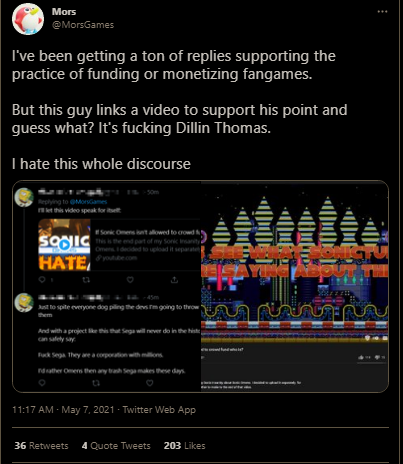Click share icon under first embedded reply
This screenshot has width=403, height=464.
tap(174, 280)
